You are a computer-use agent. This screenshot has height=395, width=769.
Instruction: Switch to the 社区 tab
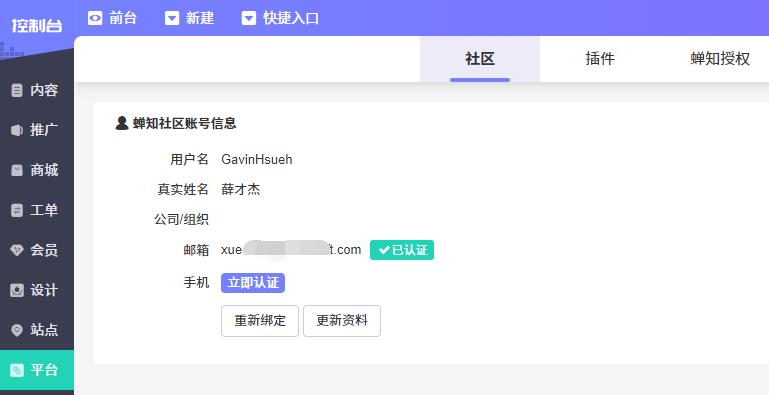click(480, 59)
